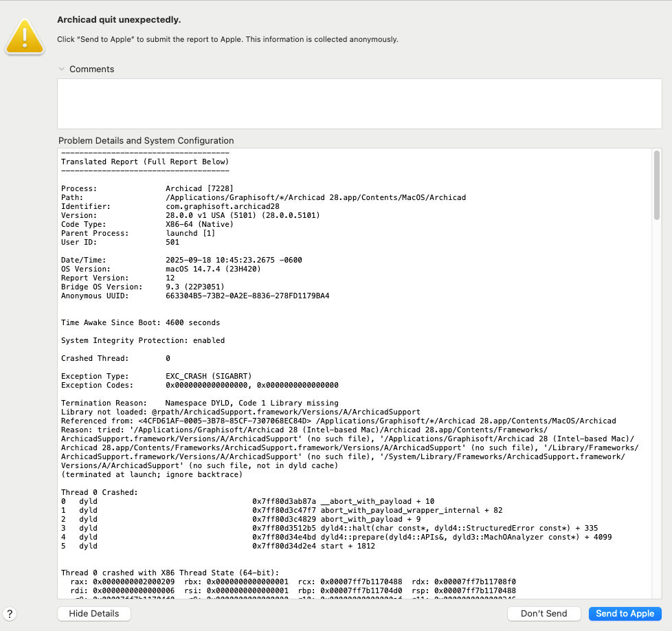Click the Bridge OS Version '9.3 (22P3051)'
The image size is (672, 631).
pyautogui.click(x=195, y=287)
